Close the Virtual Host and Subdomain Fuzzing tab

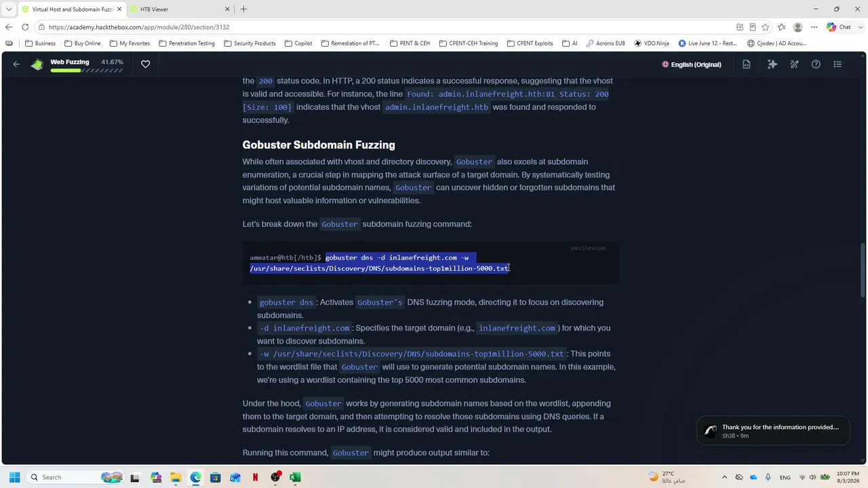point(119,9)
